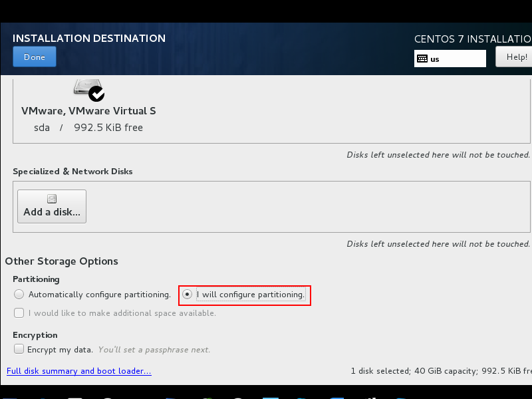The height and width of the screenshot is (399, 532).
Task: Click the 'Specialized & Network Disks' heading
Action: (72, 172)
